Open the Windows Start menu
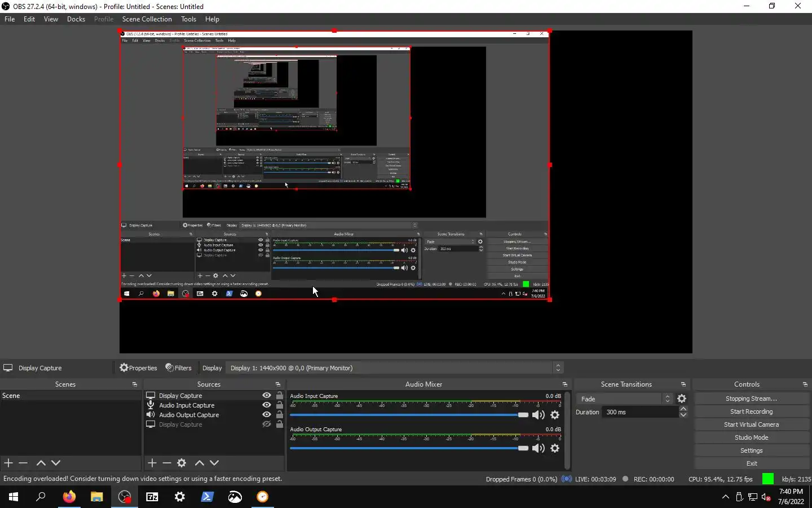 (14, 497)
